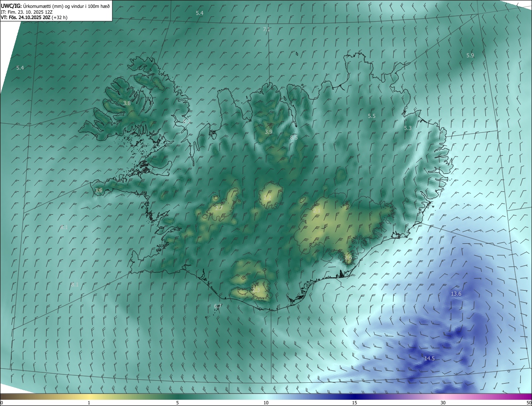Click the 2.6 value on Öræfajökull
Viewport: 532px width, 406px height.
coord(348,257)
